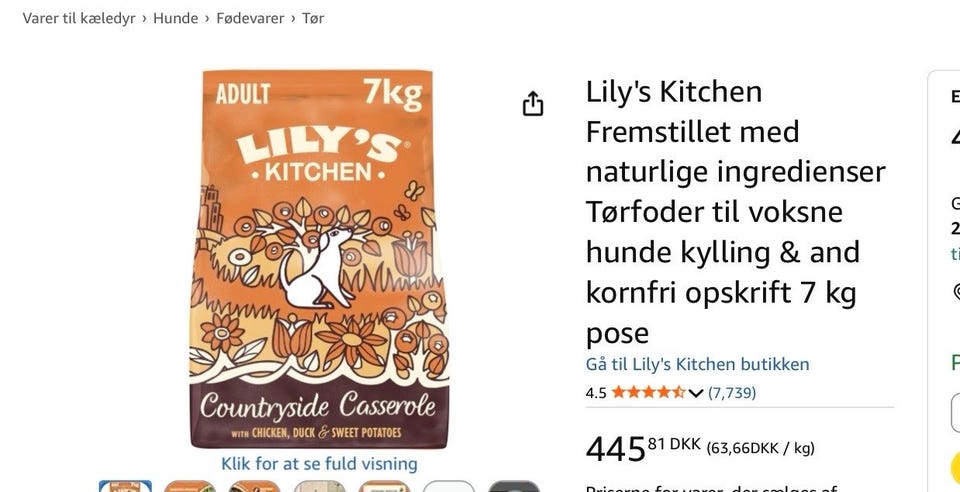Open the 7,739 customer reviews link

pyautogui.click(x=732, y=392)
